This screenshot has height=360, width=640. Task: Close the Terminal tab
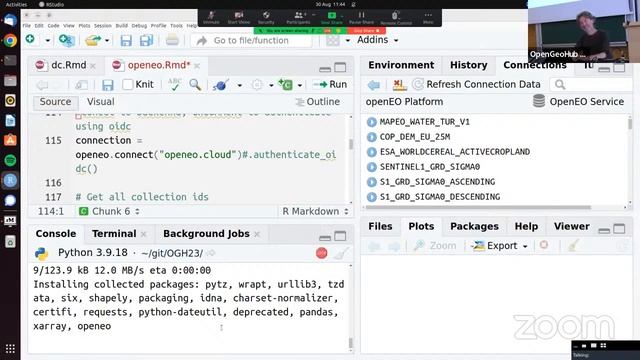pos(144,234)
